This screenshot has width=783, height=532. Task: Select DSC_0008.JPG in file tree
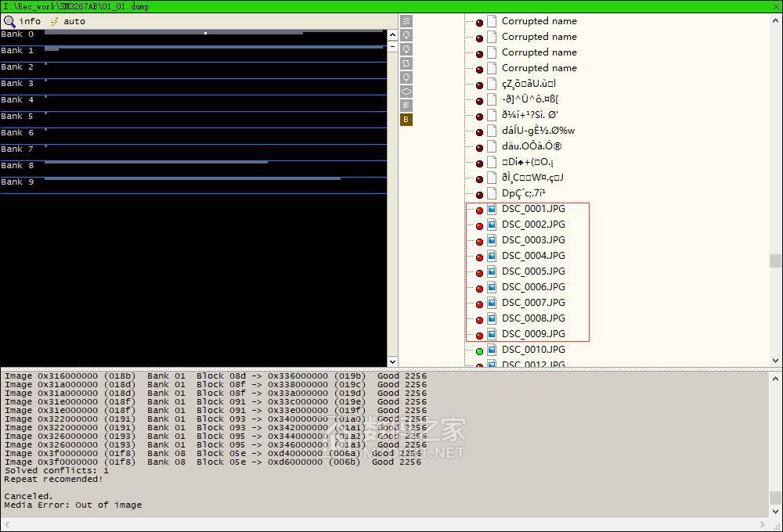(x=533, y=318)
